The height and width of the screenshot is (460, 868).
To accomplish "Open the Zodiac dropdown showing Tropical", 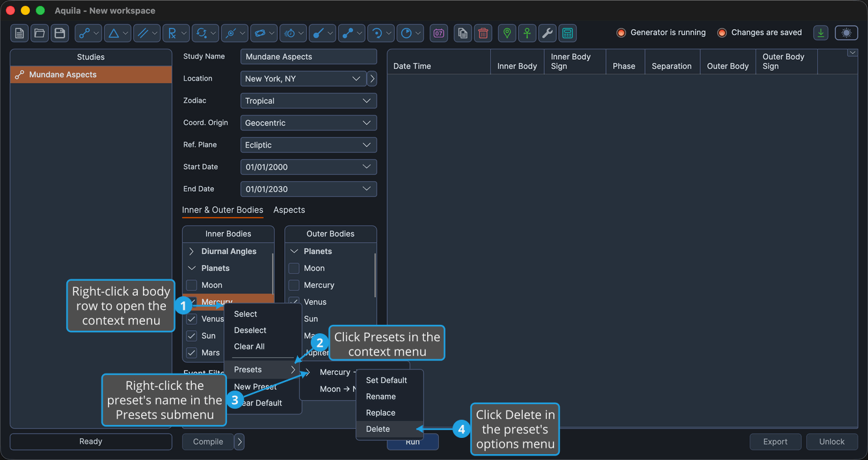I will [x=308, y=101].
